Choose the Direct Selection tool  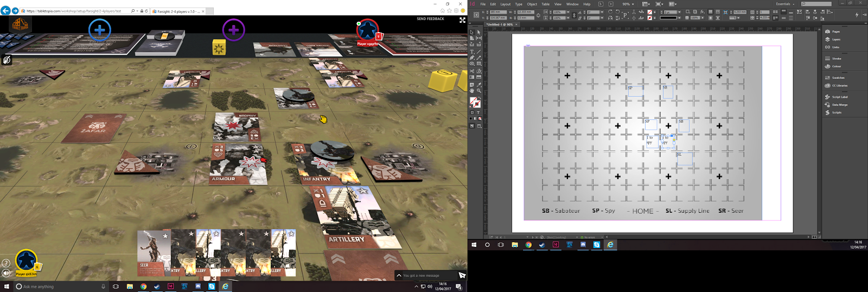tap(479, 32)
